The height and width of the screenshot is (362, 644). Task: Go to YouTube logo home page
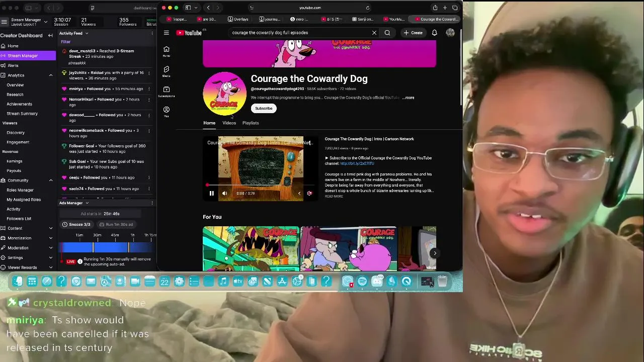click(x=189, y=33)
